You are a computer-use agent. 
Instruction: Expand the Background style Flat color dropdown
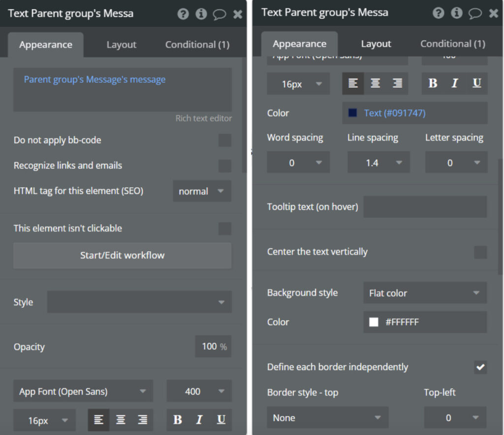tap(425, 293)
